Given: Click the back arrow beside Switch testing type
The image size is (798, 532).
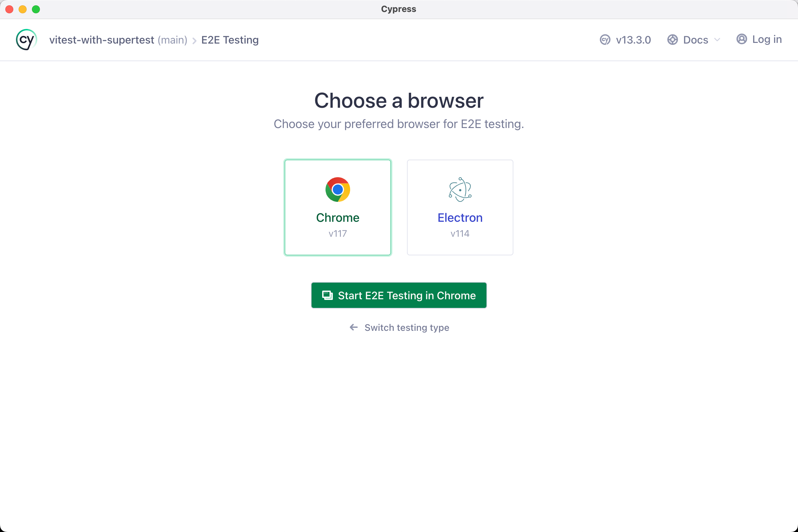Looking at the screenshot, I should (353, 327).
